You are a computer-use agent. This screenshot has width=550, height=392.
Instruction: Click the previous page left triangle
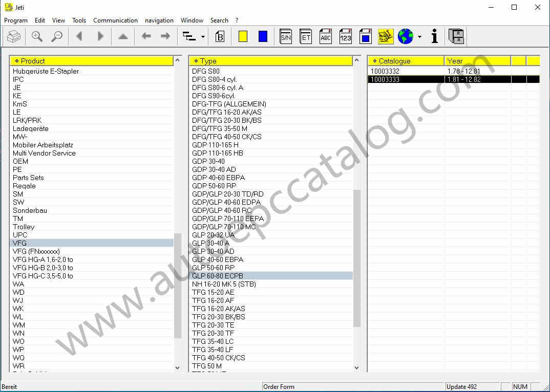coord(79,36)
